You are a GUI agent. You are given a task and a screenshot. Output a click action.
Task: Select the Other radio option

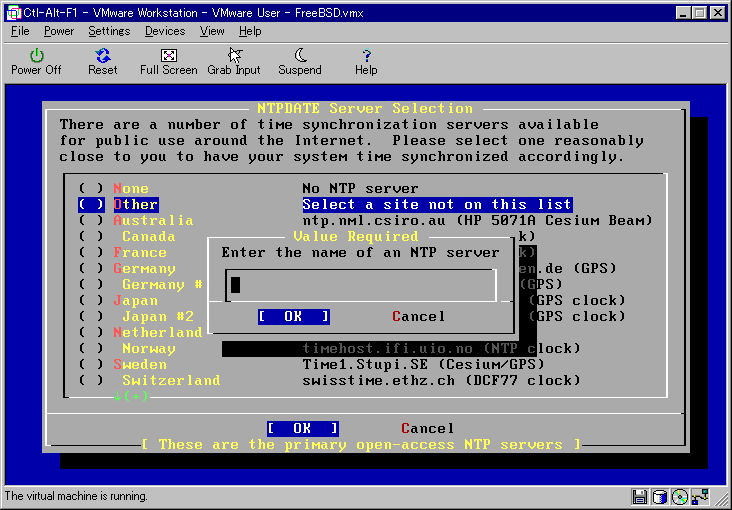point(91,205)
